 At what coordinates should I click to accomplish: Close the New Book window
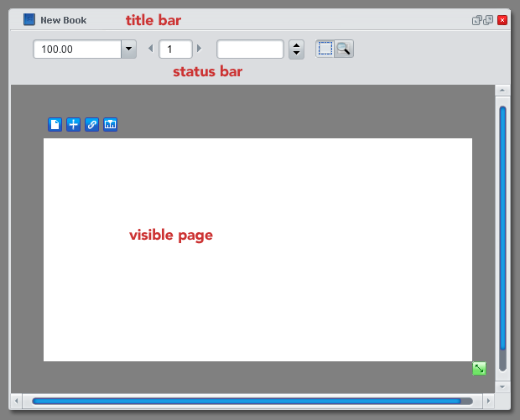(502, 20)
